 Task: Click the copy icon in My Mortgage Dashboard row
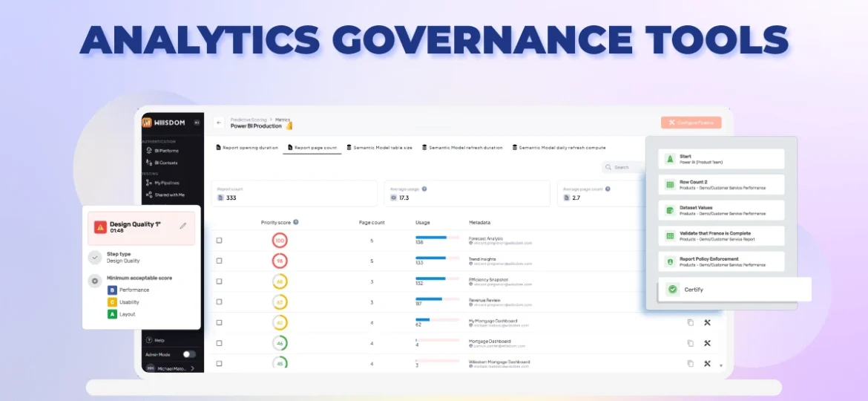coord(690,322)
